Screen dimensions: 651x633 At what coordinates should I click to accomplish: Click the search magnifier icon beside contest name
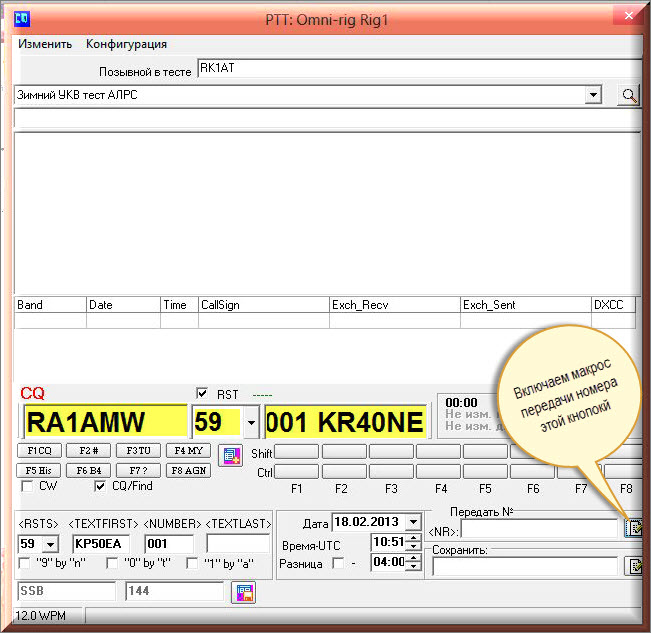[x=628, y=95]
